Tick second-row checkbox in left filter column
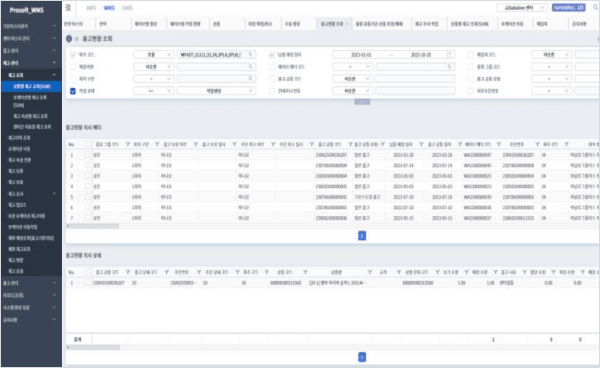 [x=73, y=67]
